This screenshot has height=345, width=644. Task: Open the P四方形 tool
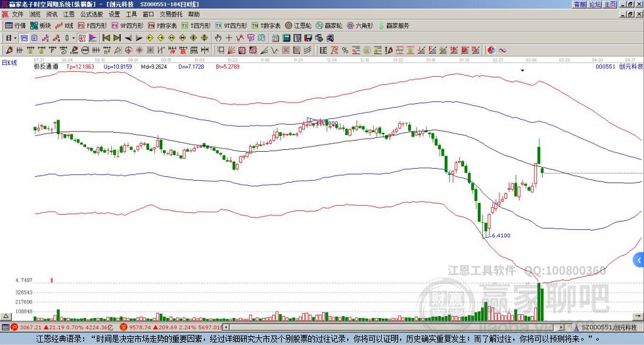point(92,25)
